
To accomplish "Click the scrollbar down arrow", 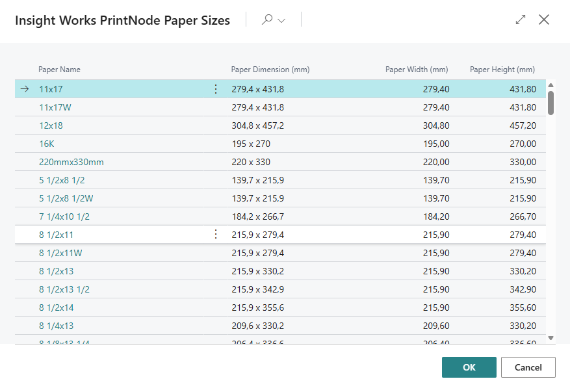I will [550, 338].
